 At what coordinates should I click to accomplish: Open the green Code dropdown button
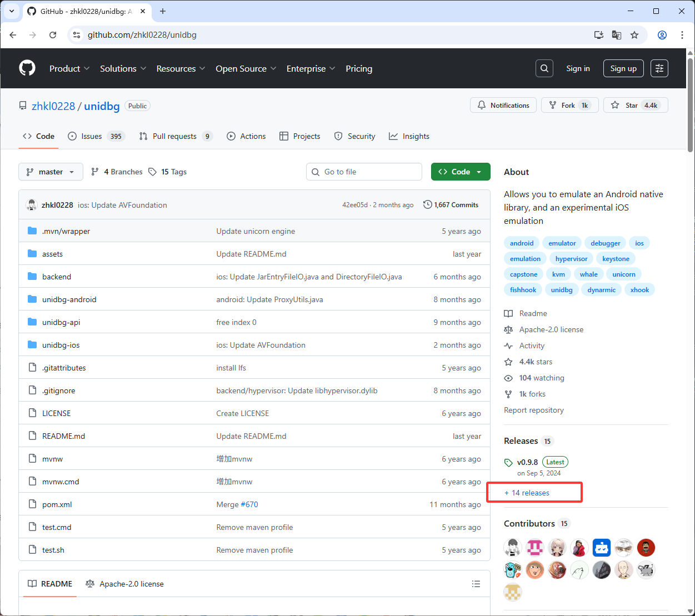461,172
